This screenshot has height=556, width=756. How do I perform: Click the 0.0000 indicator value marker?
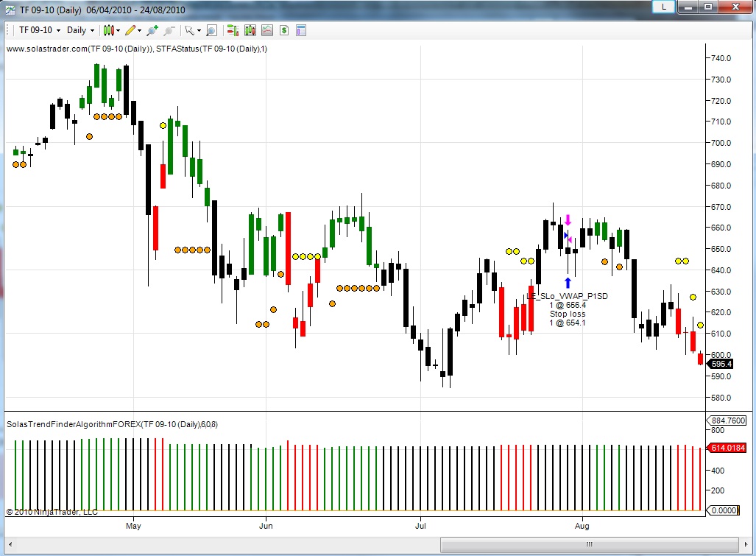(723, 510)
